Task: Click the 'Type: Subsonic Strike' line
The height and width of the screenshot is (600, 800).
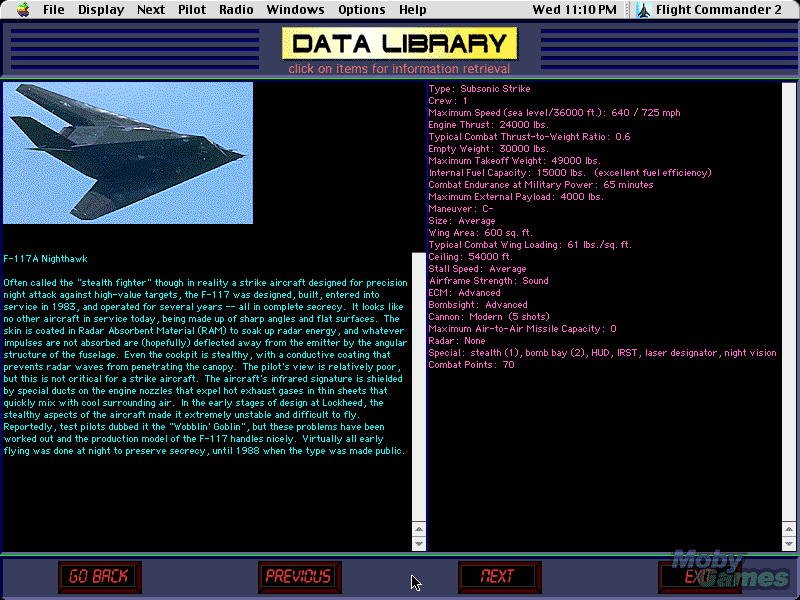Action: (479, 89)
